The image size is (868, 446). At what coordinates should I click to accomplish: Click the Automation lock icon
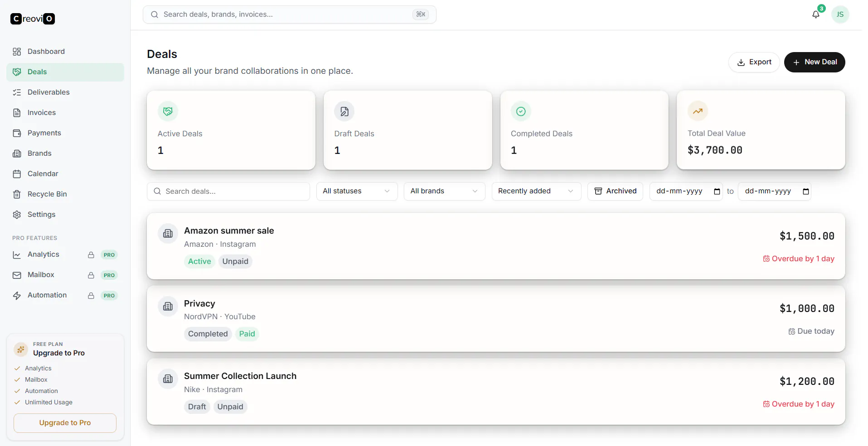tap(91, 296)
